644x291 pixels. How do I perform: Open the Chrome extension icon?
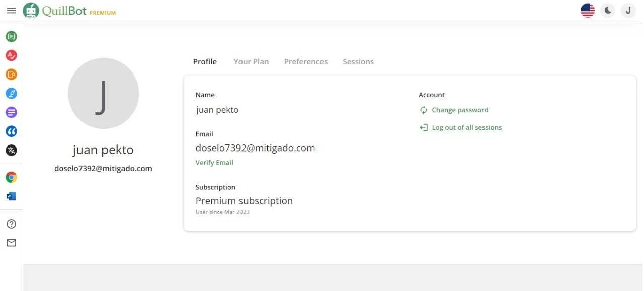(x=11, y=177)
